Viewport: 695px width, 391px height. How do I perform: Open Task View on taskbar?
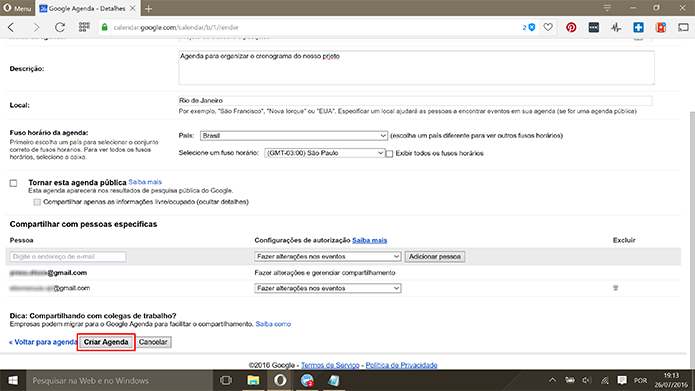tap(226, 380)
